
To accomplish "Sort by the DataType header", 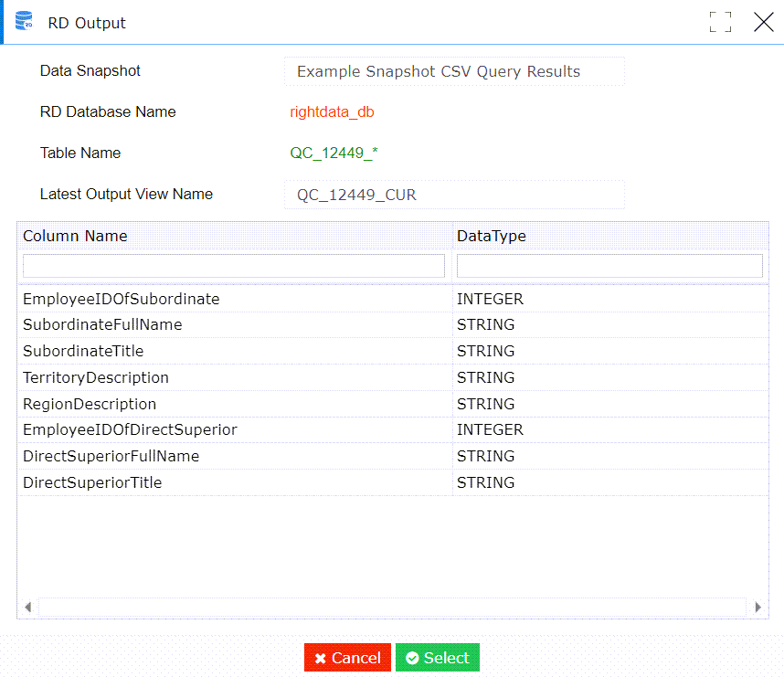I will click(x=492, y=236).
